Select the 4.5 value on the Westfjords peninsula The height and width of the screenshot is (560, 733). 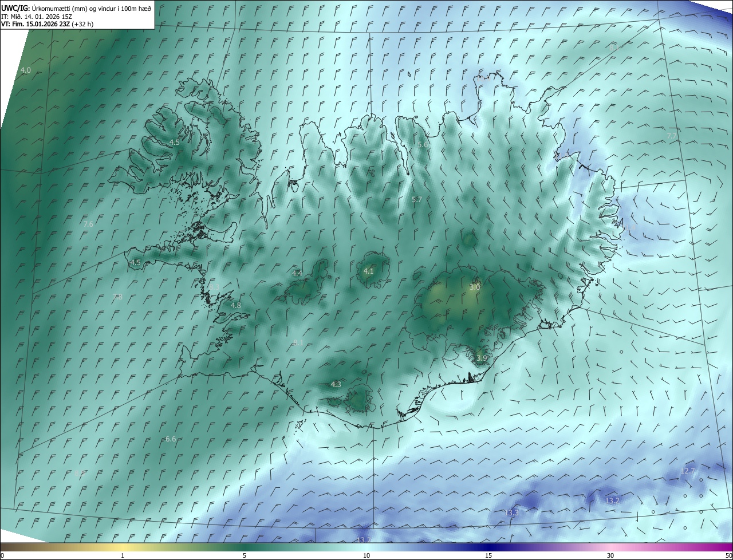click(174, 142)
